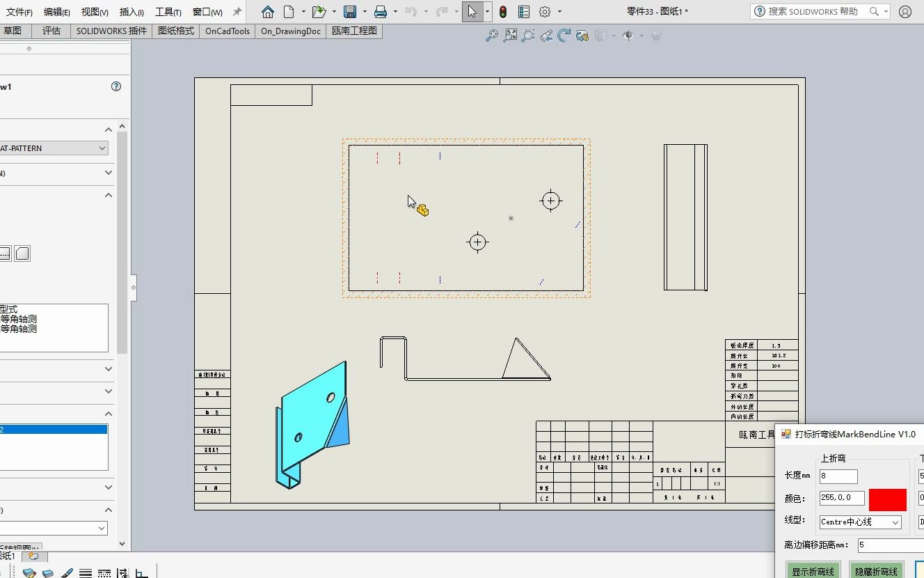This screenshot has width=924, height=578.
Task: Click the PropertyManager help question icon
Action: point(116,87)
